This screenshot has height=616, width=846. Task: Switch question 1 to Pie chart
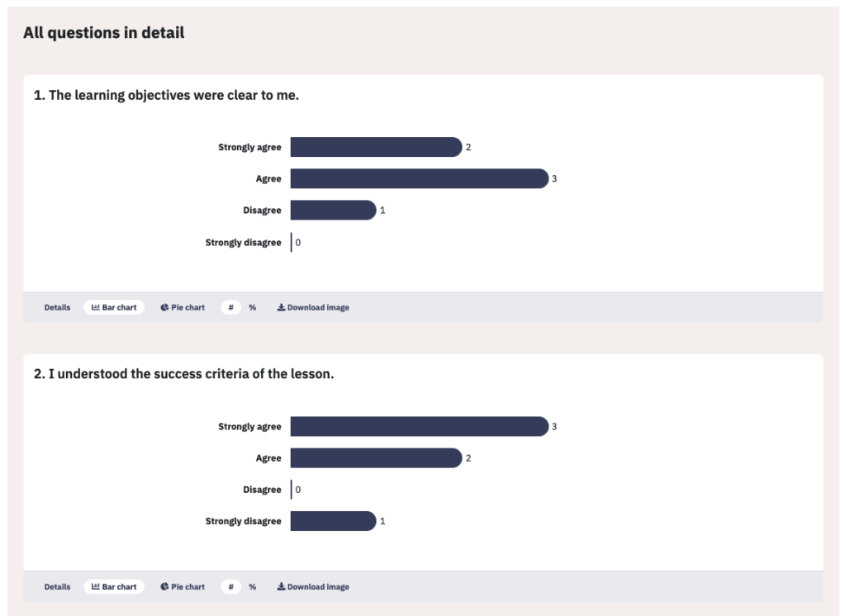(x=183, y=307)
